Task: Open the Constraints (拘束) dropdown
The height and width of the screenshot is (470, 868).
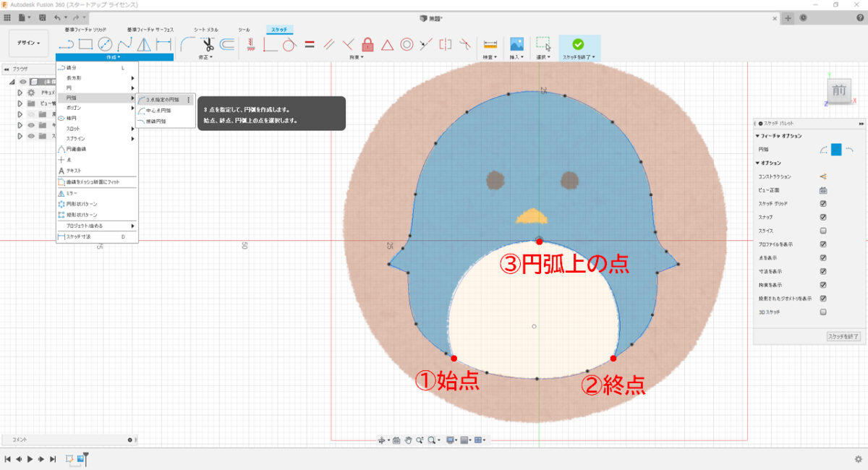Action: (x=355, y=57)
